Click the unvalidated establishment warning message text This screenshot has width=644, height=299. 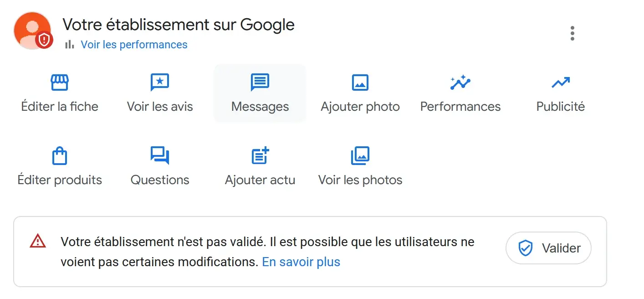point(267,242)
